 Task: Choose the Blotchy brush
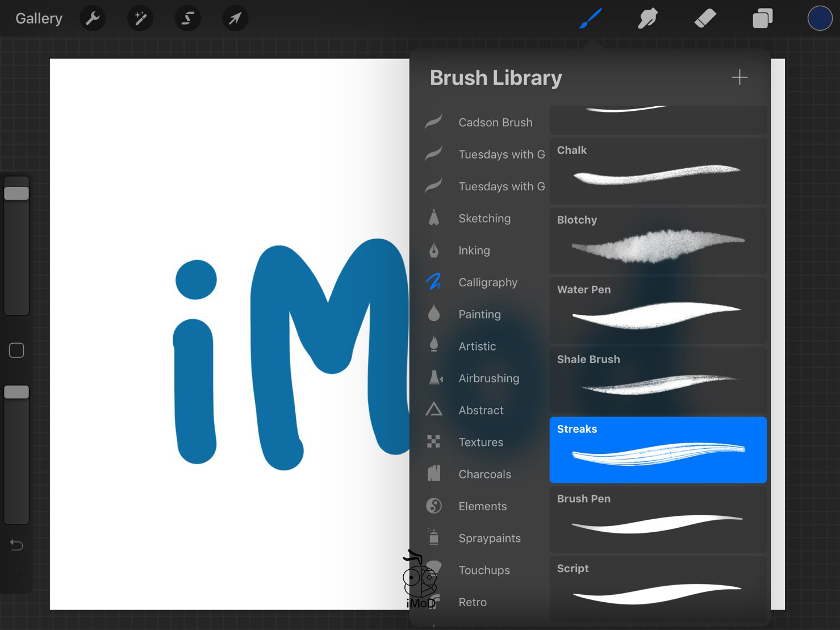(657, 240)
